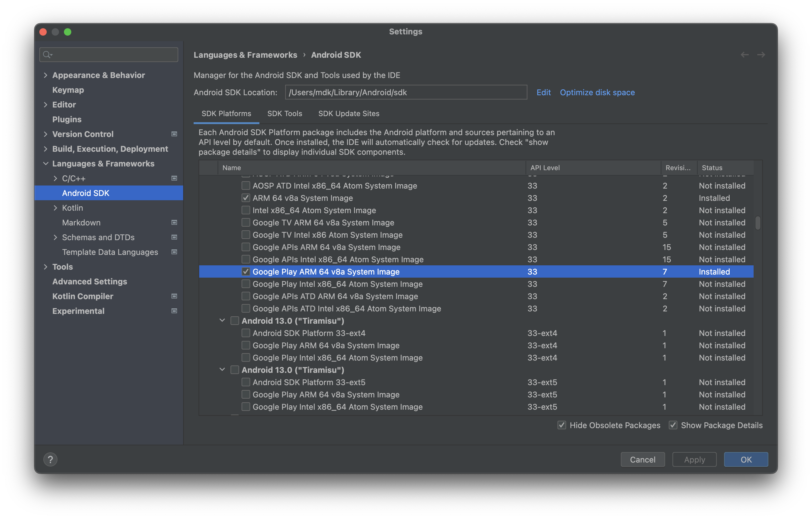Image resolution: width=812 pixels, height=519 pixels.
Task: Click the project-settings icon beside Markdown
Action: point(174,222)
